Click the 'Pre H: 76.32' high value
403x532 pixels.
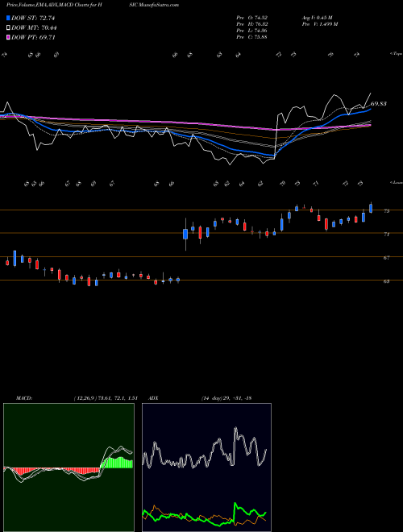coord(252,24)
